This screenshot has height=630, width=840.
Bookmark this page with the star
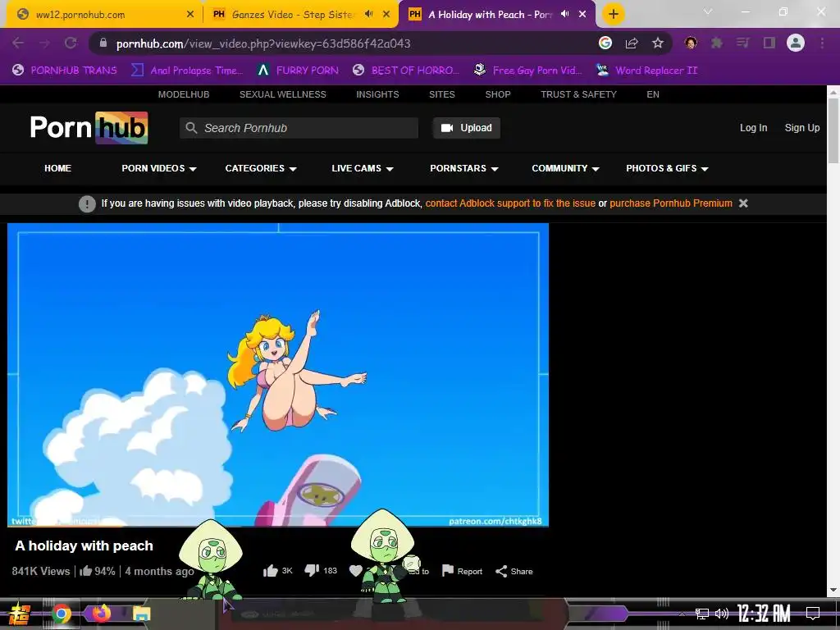(658, 43)
